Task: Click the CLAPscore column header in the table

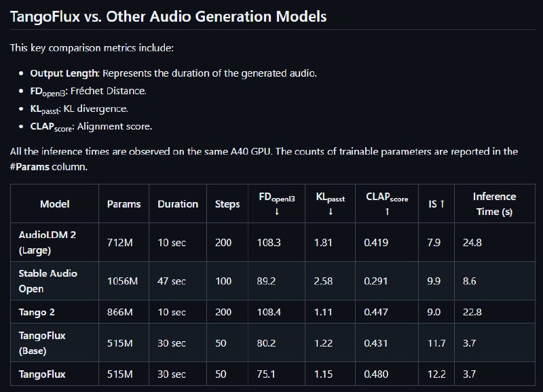Action: point(387,203)
